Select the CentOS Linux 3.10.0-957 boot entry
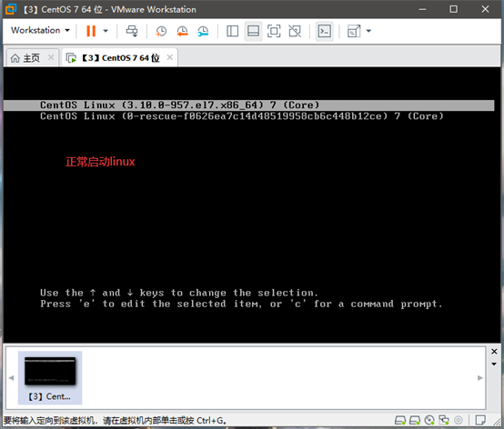The width and height of the screenshot is (504, 429). pyautogui.click(x=248, y=105)
